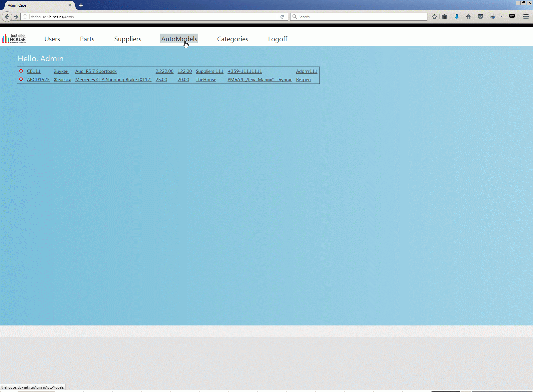Click the Железка part name
This screenshot has width=533, height=392.
pos(62,80)
